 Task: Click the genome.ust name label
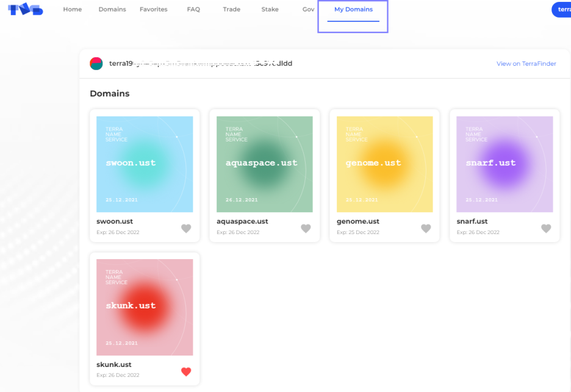358,221
